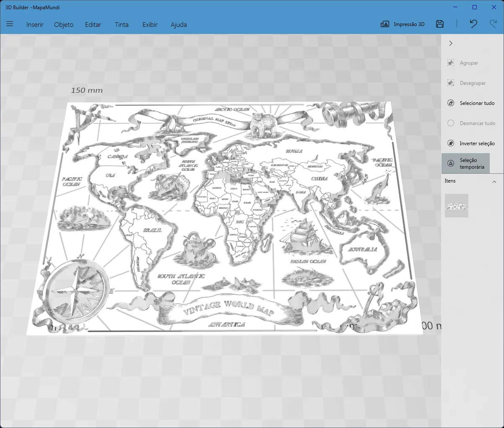Image resolution: width=504 pixels, height=428 pixels.
Task: Save the model with the floppy disk icon
Action: click(x=440, y=24)
